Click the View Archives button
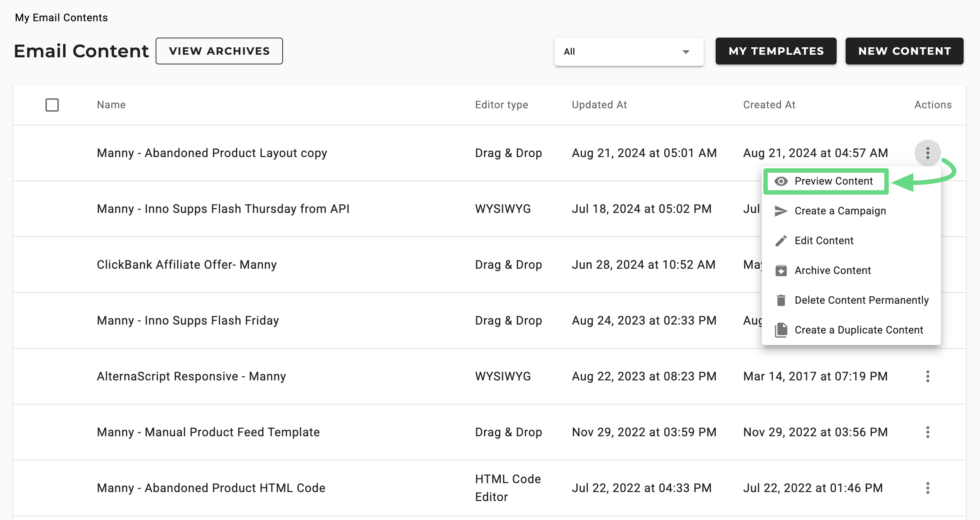The image size is (980, 520). pyautogui.click(x=219, y=51)
